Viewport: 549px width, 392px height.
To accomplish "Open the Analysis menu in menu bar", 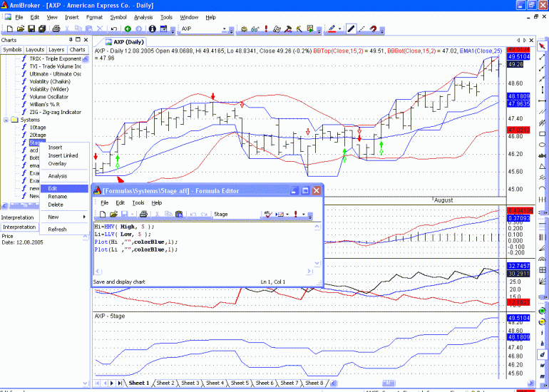I will [143, 17].
